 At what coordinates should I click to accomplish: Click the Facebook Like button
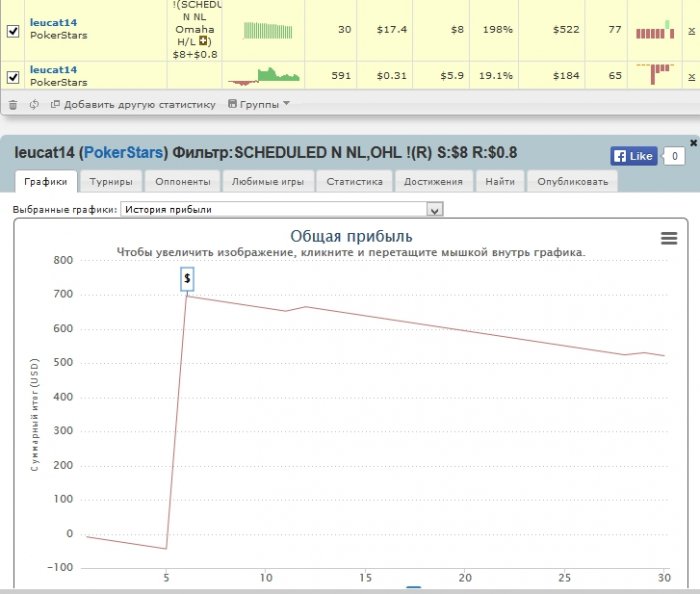(x=633, y=156)
